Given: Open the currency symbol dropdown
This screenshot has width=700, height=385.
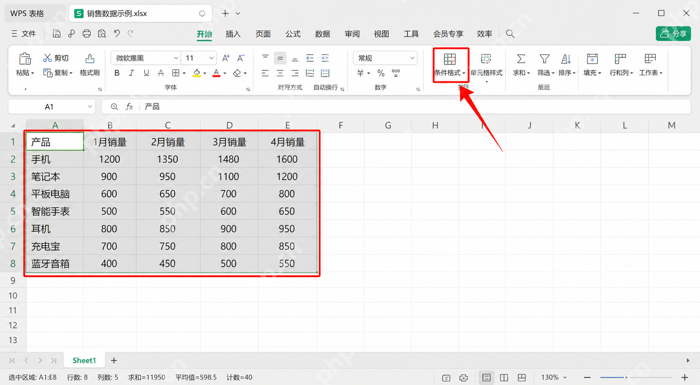Looking at the screenshot, I should (x=369, y=73).
